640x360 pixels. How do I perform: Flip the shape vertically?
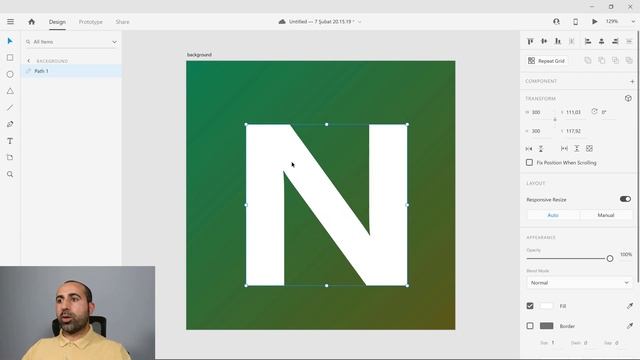pos(541,149)
